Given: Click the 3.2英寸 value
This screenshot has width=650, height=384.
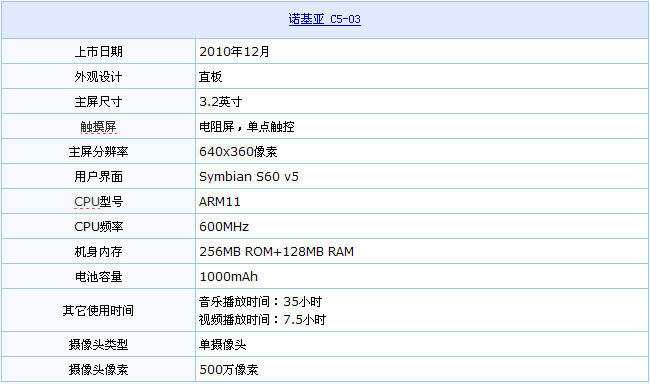Looking at the screenshot, I should pyautogui.click(x=221, y=102).
